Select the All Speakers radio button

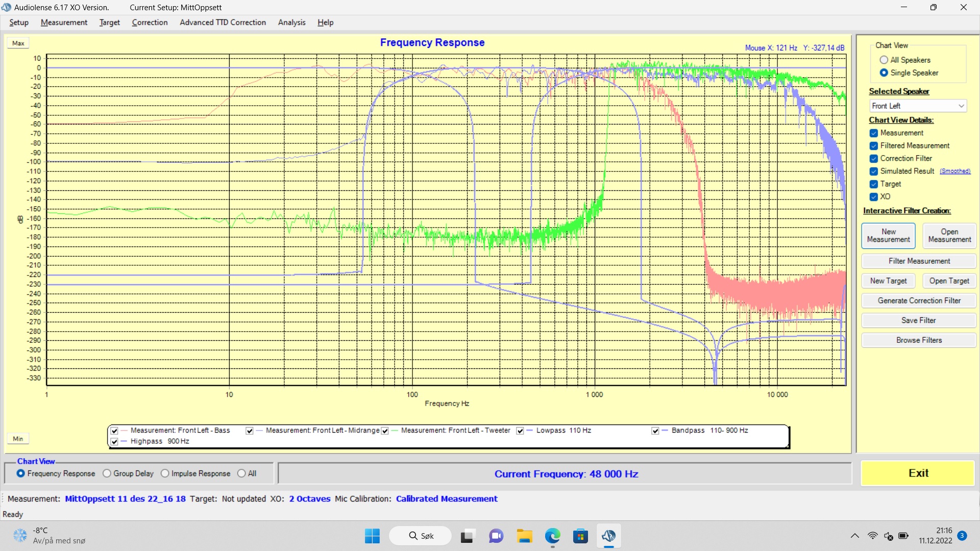tap(884, 60)
